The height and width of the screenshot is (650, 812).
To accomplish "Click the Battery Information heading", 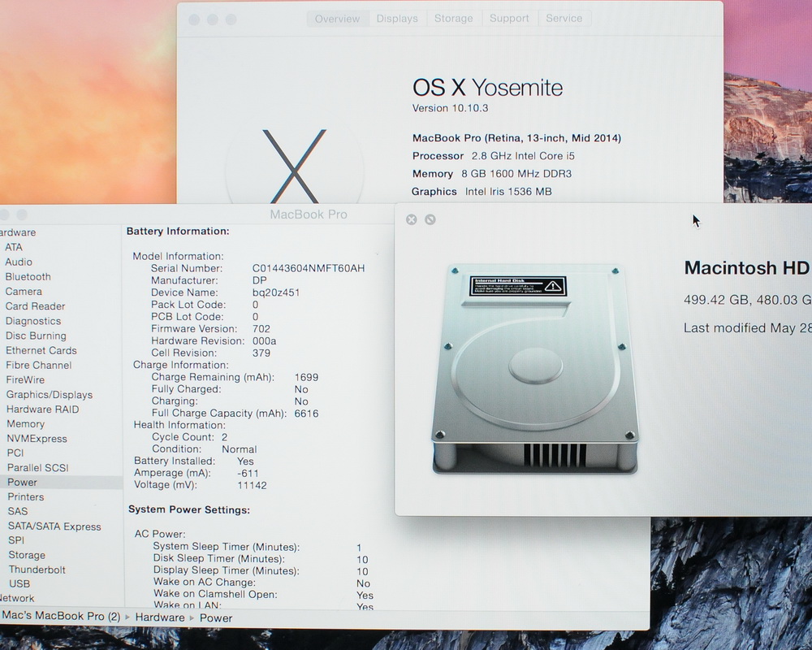I will pyautogui.click(x=178, y=232).
